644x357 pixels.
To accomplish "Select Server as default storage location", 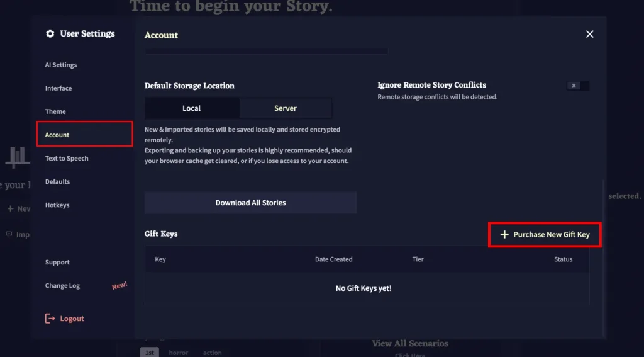I will 285,108.
